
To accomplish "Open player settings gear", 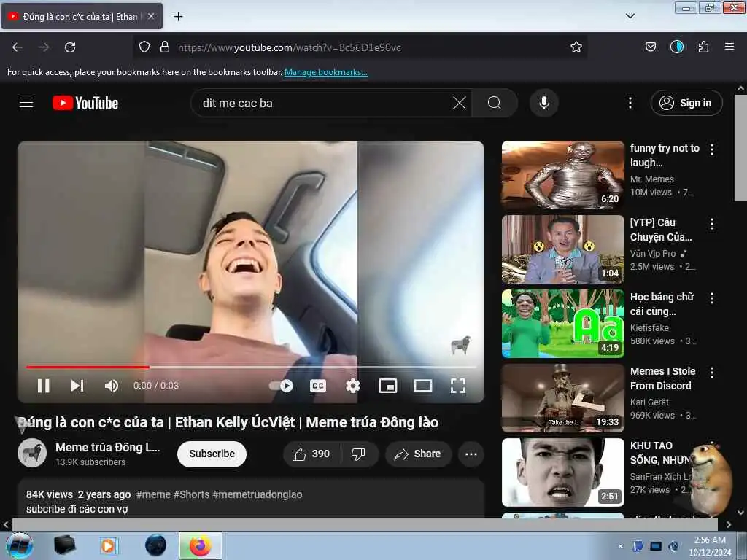I will pyautogui.click(x=352, y=386).
